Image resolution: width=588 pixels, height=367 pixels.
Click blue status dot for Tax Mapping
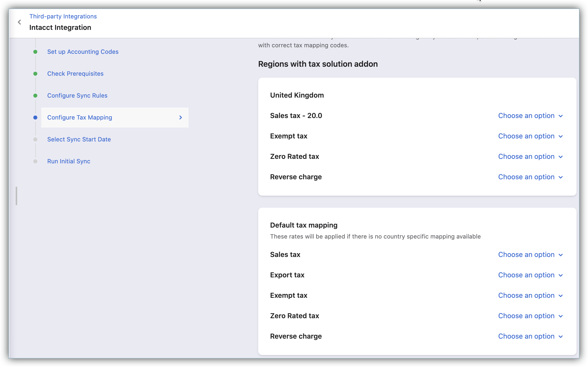pyautogui.click(x=35, y=118)
